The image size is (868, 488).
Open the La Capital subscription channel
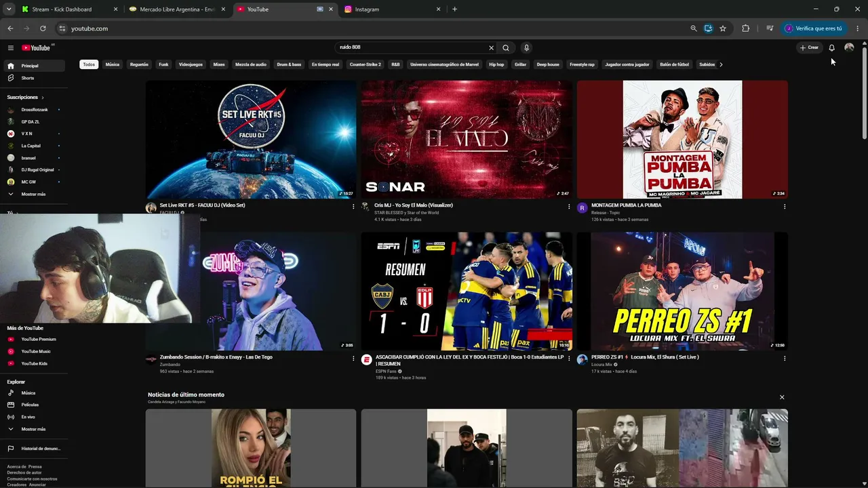pos(35,146)
